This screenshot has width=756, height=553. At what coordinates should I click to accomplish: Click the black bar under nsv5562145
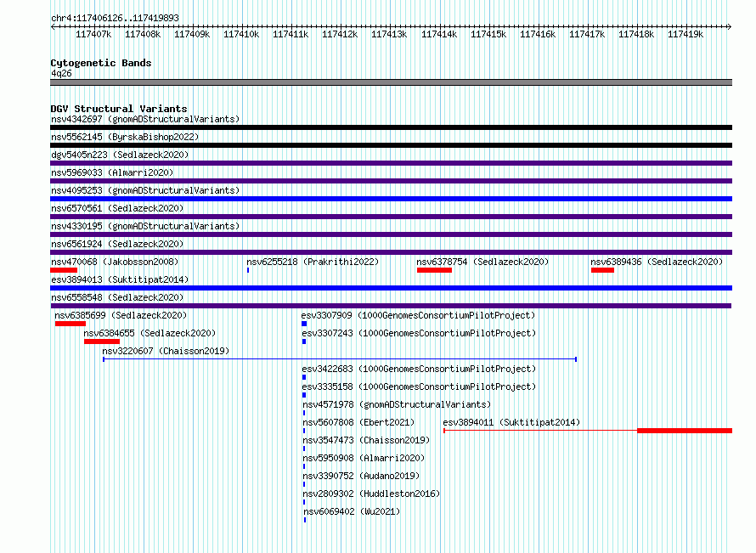coord(391,145)
